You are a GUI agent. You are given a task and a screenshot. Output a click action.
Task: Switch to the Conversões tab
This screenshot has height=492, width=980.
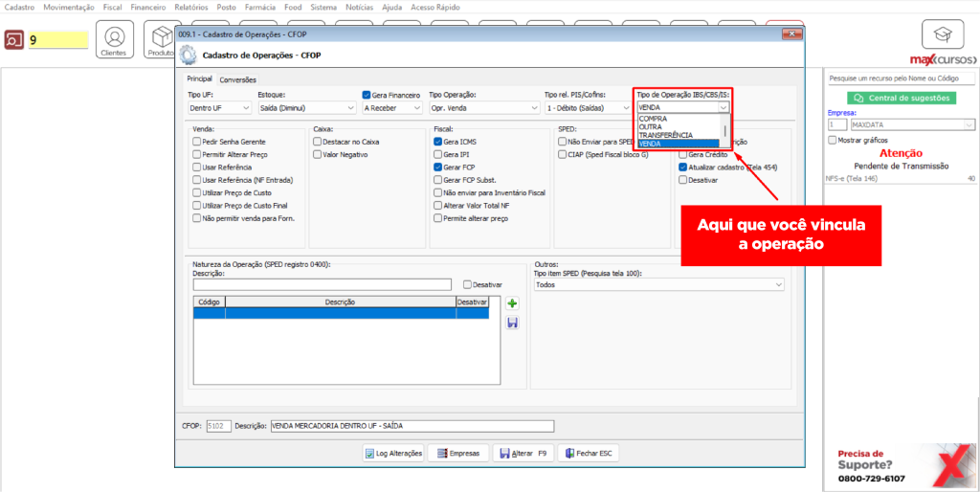237,79
